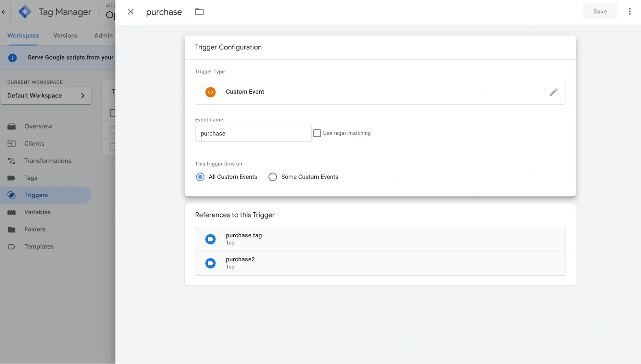641x364 pixels.
Task: Click the Tag Manager logo icon
Action: [x=25, y=12]
